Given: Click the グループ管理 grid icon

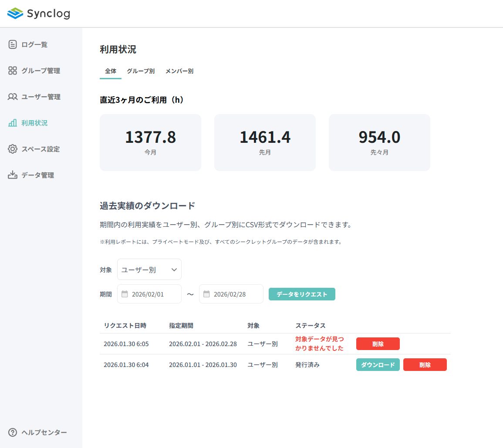Looking at the screenshot, I should tap(12, 71).
